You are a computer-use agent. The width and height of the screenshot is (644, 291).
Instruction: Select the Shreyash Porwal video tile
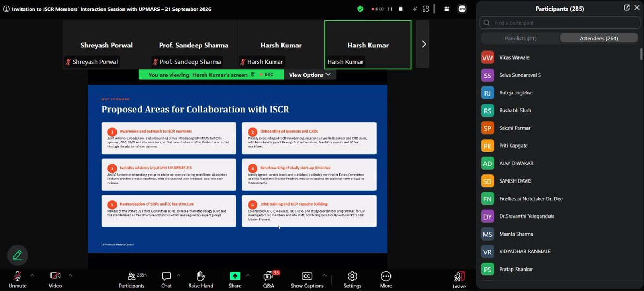point(106,45)
